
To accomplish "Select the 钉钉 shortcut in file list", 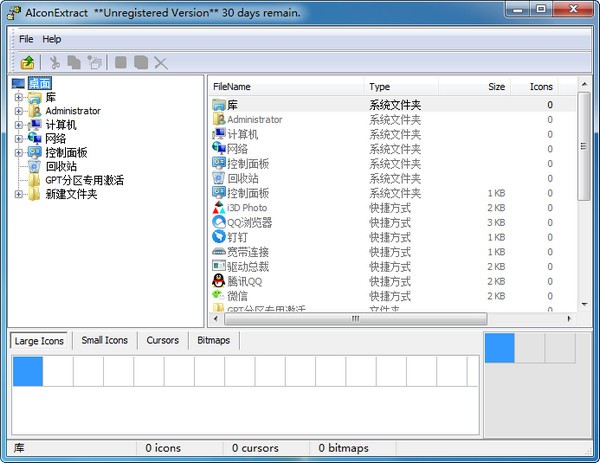I will [x=237, y=237].
